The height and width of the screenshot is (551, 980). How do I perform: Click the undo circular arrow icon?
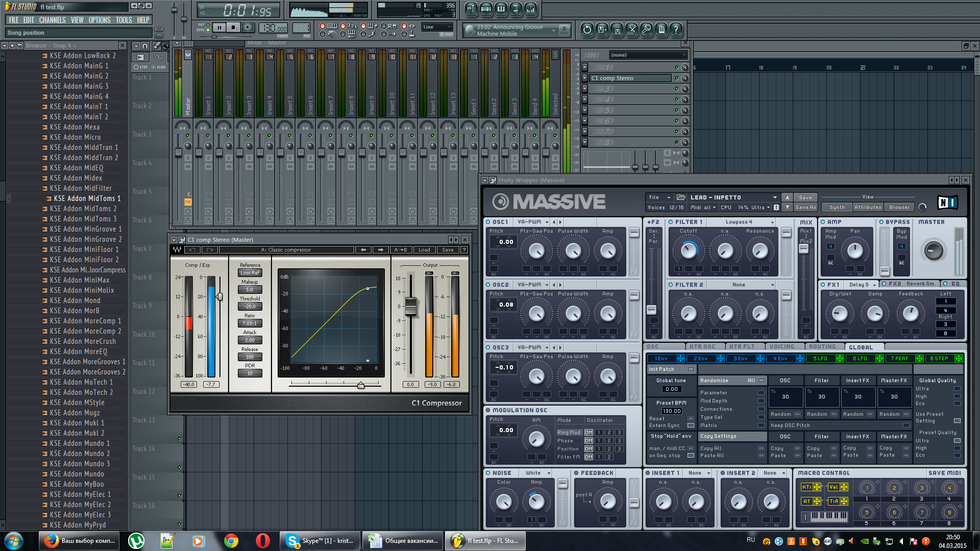587,30
